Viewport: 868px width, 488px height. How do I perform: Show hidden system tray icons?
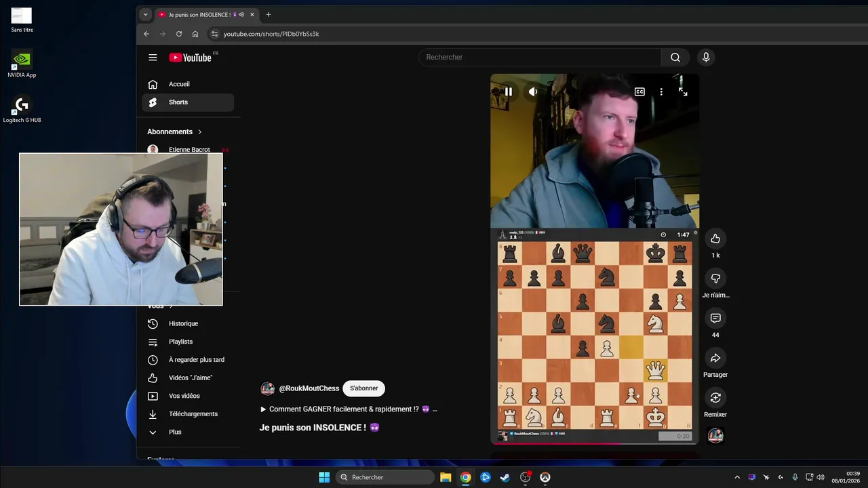(737, 477)
